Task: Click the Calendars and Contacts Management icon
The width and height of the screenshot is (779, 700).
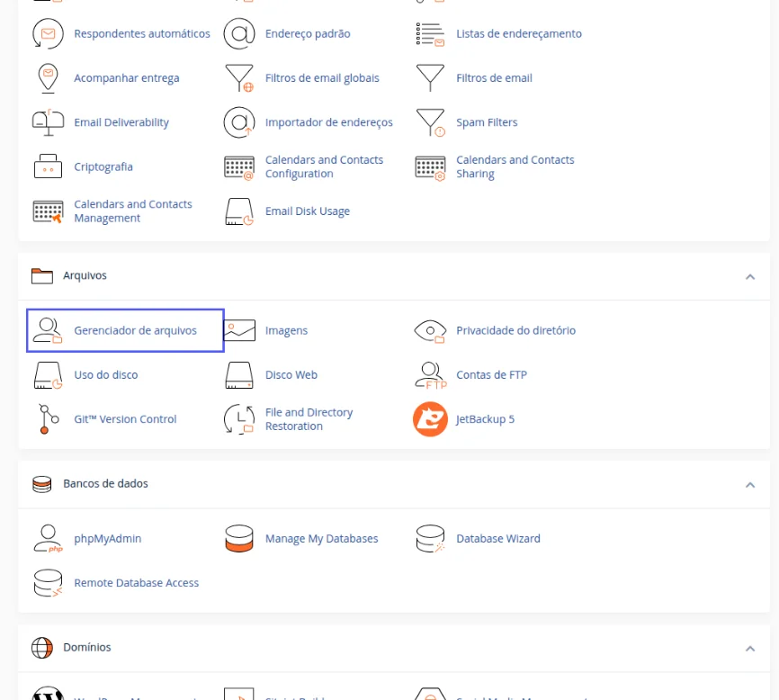Action: [48, 211]
